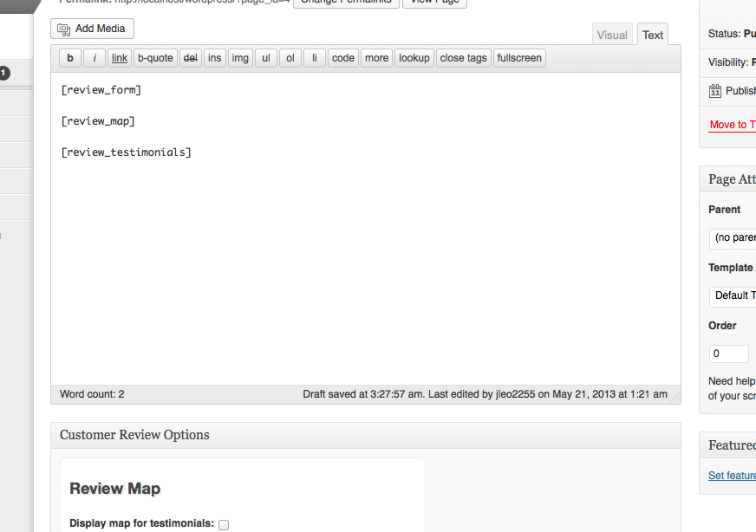756x532 pixels.
Task: Enable Display map for testimonials checkbox
Action: pyautogui.click(x=224, y=525)
